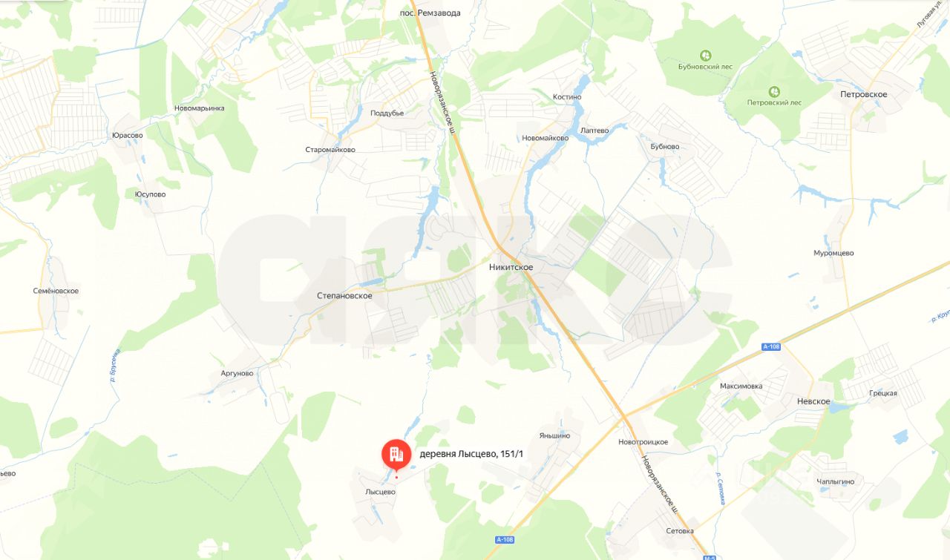Click the Староמайково village label
Image resolution: width=950 pixels, height=560 pixels.
[x=330, y=150]
